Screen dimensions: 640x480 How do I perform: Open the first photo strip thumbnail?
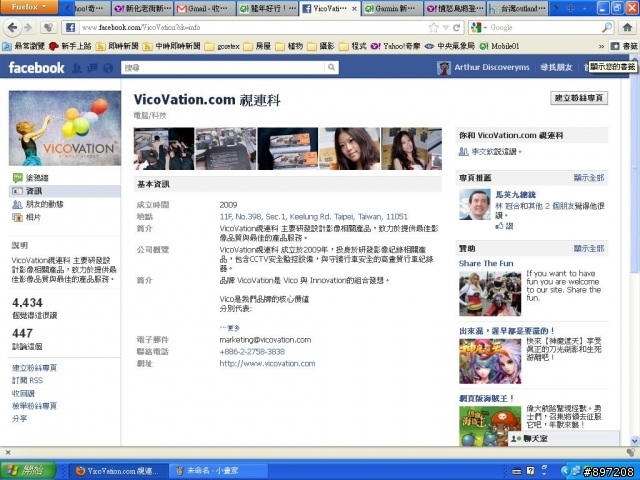(164, 149)
